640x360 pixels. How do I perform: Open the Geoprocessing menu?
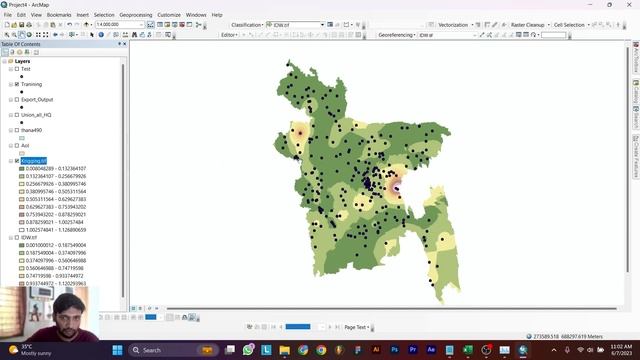tap(136, 15)
